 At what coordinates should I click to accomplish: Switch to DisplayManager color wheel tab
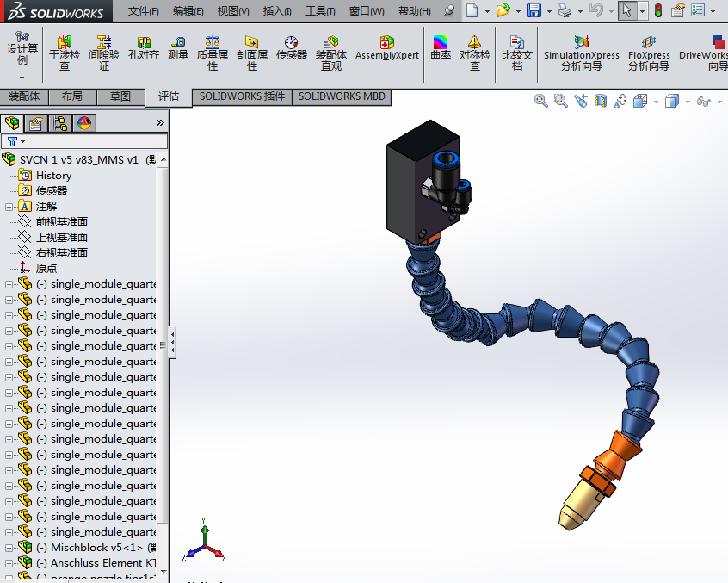click(x=84, y=123)
